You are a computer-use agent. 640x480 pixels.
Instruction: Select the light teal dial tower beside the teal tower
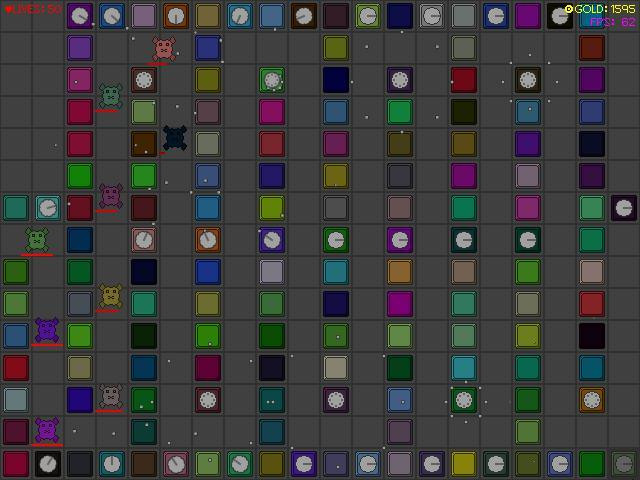pyautogui.click(x=48, y=208)
